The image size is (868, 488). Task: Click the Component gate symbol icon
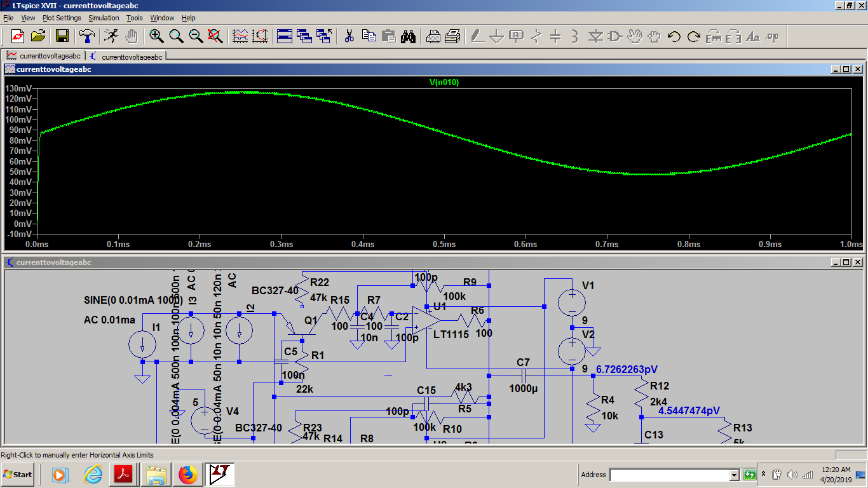tap(614, 36)
